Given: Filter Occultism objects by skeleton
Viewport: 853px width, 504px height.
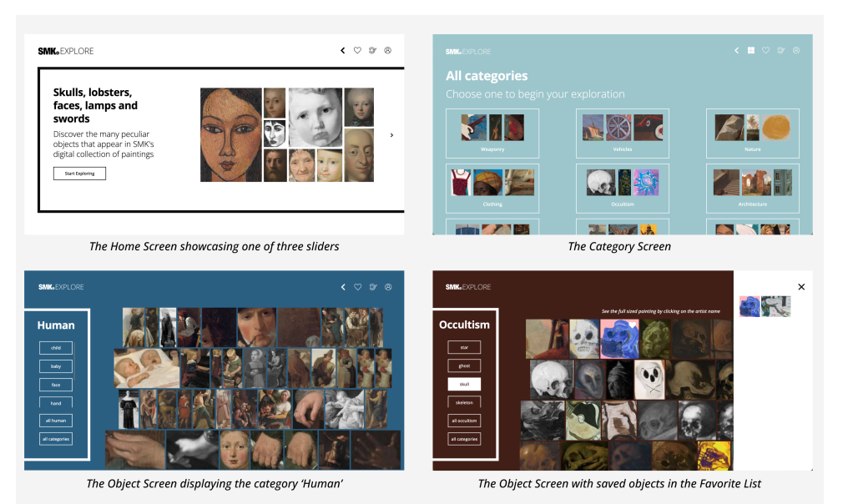Looking at the screenshot, I should [x=464, y=402].
